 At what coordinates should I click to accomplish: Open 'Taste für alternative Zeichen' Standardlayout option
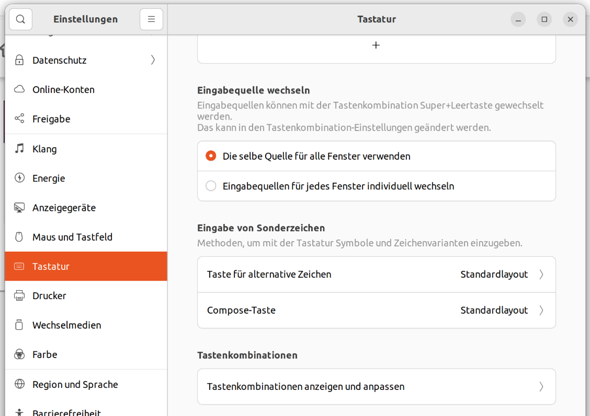pos(376,275)
